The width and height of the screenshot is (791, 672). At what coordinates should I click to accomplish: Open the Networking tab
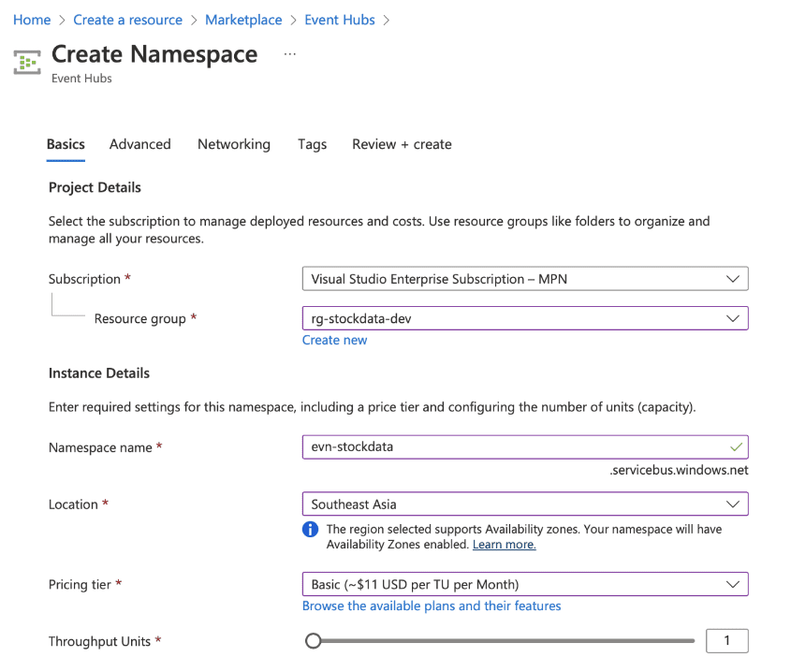coord(234,144)
